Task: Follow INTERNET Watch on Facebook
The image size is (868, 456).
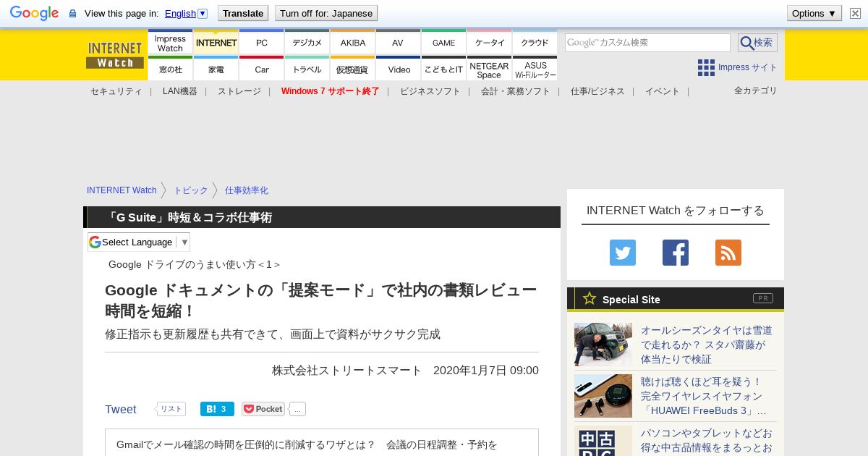Action: pos(676,253)
